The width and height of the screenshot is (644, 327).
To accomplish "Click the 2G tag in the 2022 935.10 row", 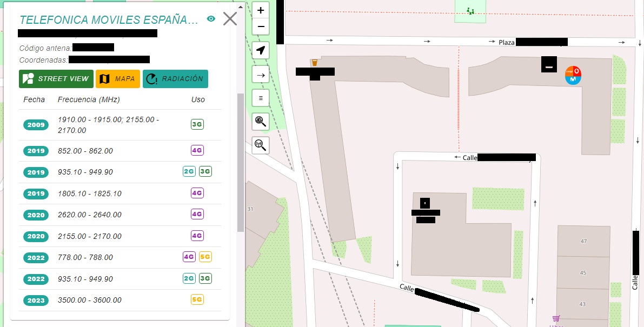I will [189, 278].
